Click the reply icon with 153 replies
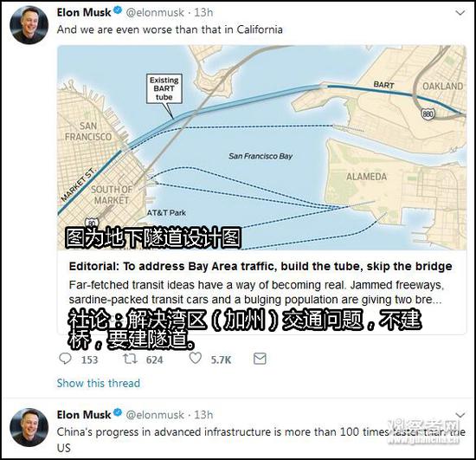476x460 pixels. [x=65, y=359]
